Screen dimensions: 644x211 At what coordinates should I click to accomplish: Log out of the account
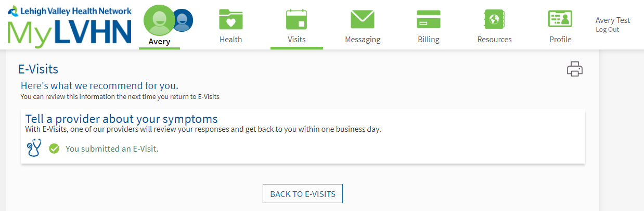[608, 30]
